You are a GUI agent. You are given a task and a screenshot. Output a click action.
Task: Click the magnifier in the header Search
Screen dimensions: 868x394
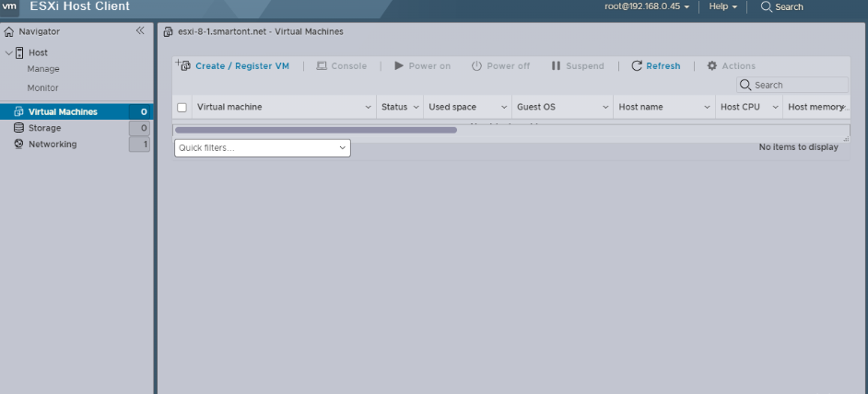click(x=766, y=6)
